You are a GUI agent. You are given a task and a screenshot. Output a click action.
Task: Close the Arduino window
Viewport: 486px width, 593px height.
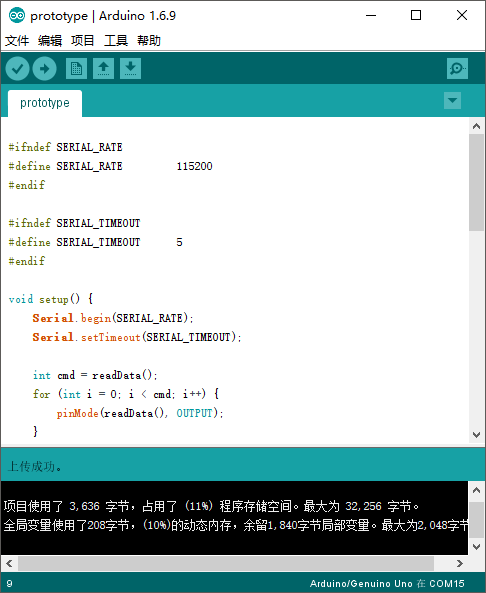(462, 16)
